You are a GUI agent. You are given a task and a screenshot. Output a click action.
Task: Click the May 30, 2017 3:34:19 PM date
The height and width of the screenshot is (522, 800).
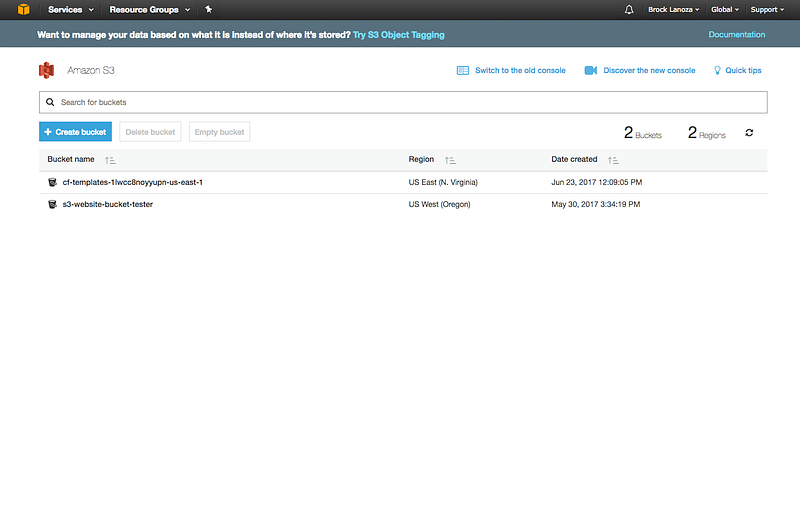(x=595, y=204)
